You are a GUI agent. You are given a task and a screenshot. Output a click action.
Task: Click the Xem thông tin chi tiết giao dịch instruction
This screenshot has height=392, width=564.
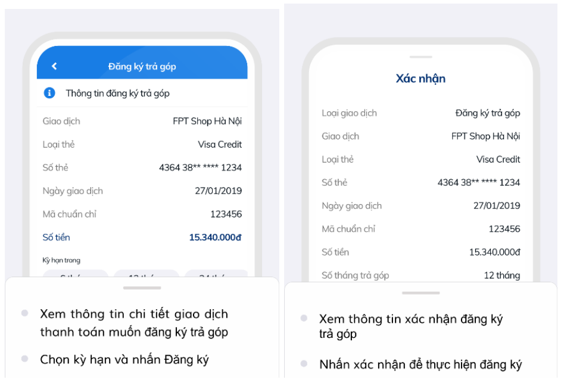[134, 322]
